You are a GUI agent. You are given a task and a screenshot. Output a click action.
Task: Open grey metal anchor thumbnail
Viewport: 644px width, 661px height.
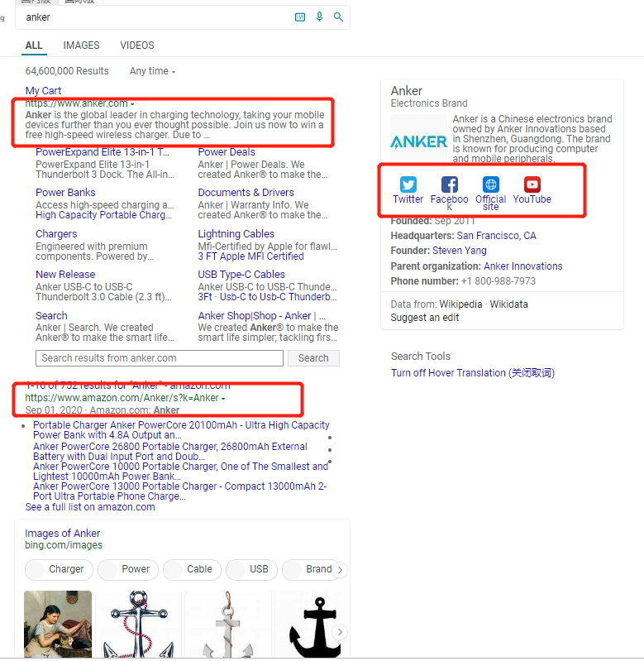coord(228,624)
